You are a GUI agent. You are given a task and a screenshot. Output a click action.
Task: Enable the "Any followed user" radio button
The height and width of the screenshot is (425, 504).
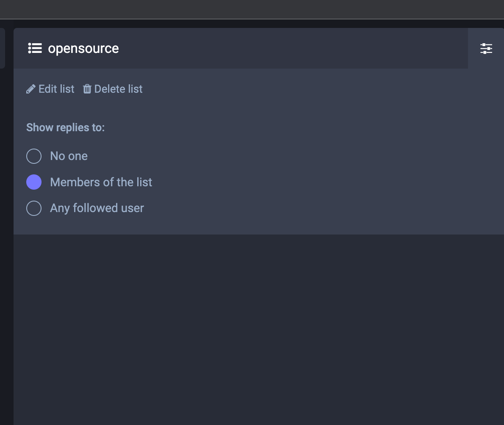(34, 208)
